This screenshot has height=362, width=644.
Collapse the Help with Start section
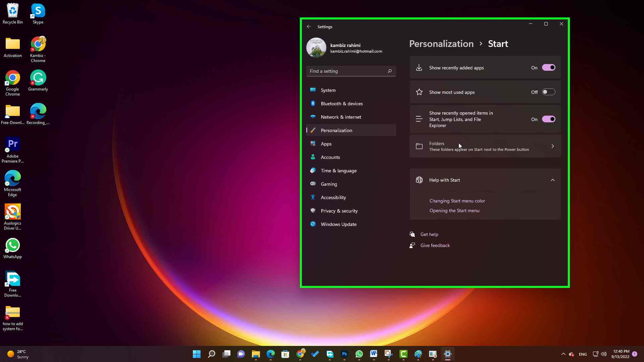point(552,180)
